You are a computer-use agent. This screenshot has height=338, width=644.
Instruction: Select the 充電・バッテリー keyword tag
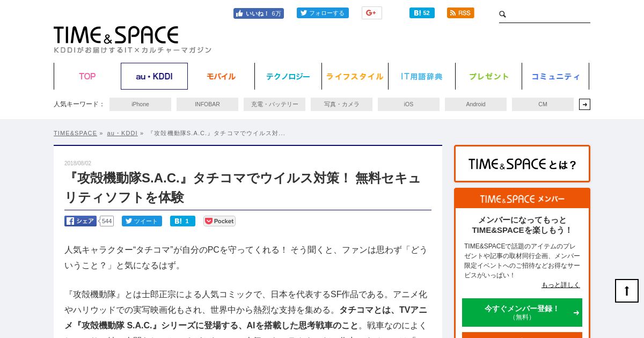point(274,104)
